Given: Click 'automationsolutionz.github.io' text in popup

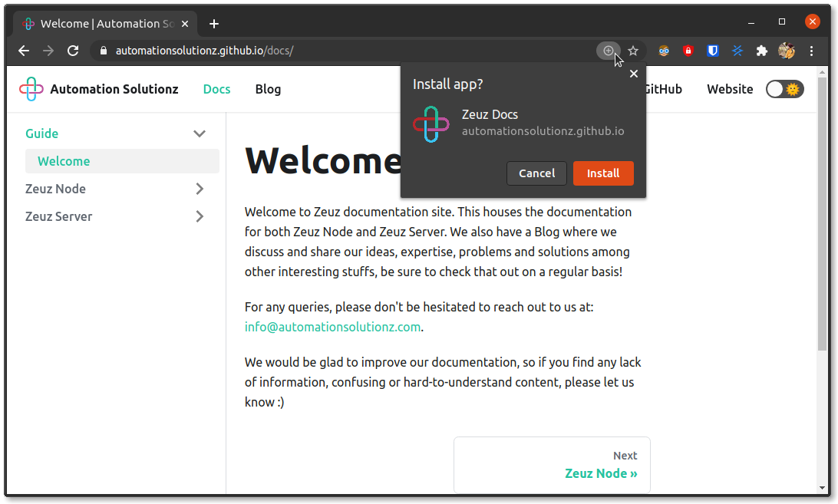Looking at the screenshot, I should point(543,131).
